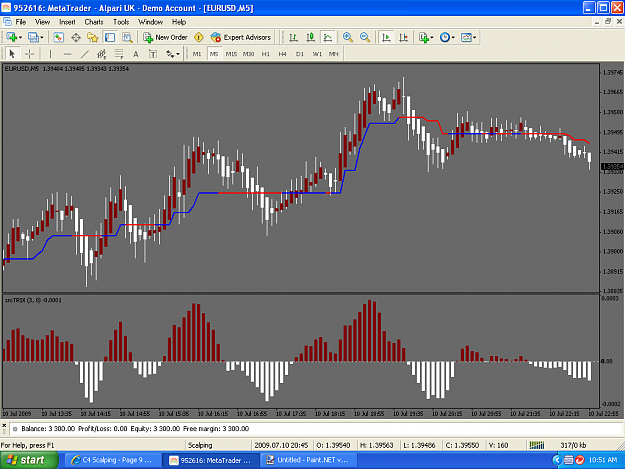Screen dimensions: 625x469
Task: Switch chart to Bar Chart
Action: pyautogui.click(x=293, y=37)
